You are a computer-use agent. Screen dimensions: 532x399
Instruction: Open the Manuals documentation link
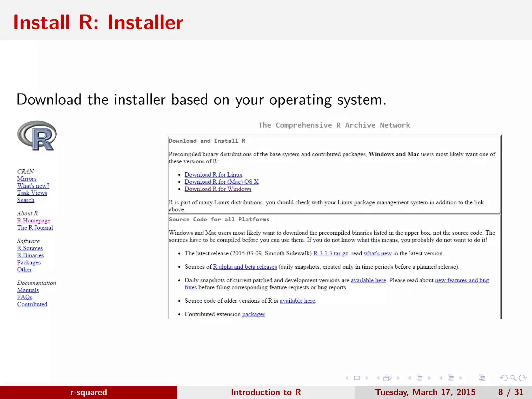point(28,290)
